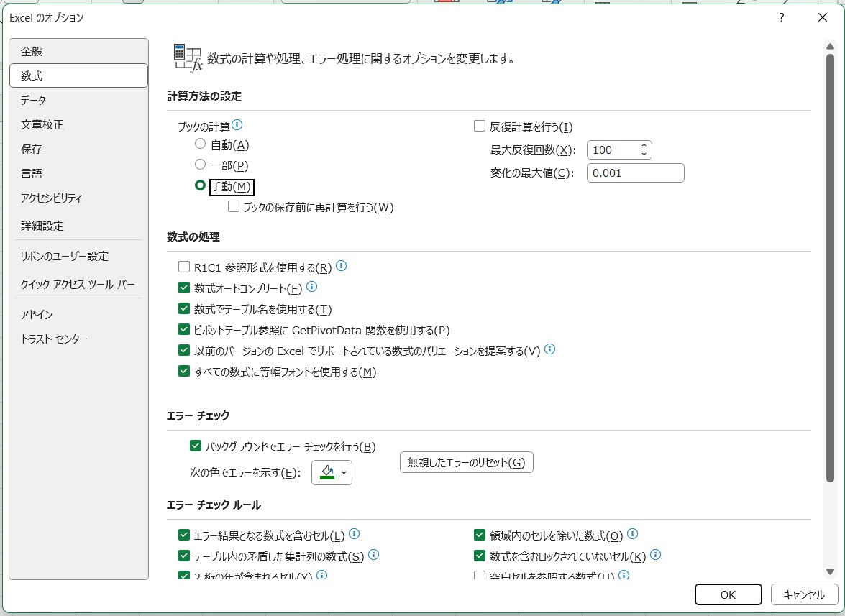Click info icon for 以前のバージョンの Excel option
Screen dimensions: 845x616
pos(549,349)
